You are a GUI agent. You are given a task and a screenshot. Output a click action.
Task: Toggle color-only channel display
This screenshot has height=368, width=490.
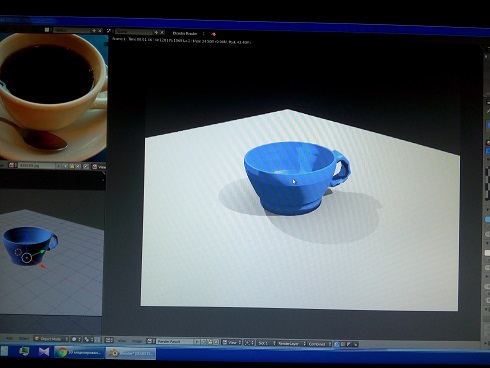click(343, 344)
